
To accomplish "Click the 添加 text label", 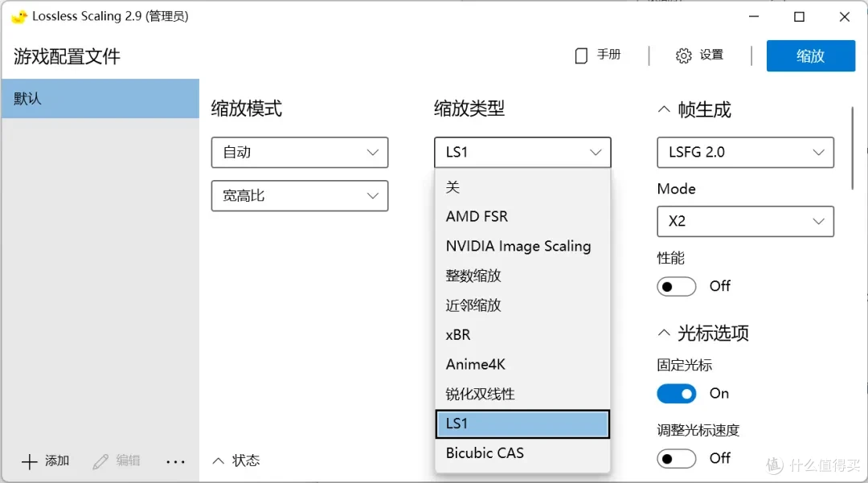I will pyautogui.click(x=57, y=460).
